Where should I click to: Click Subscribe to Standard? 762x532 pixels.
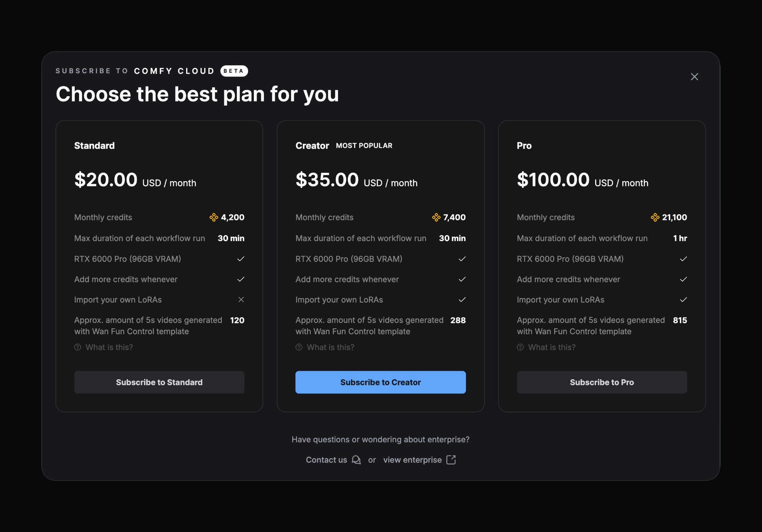pyautogui.click(x=159, y=382)
